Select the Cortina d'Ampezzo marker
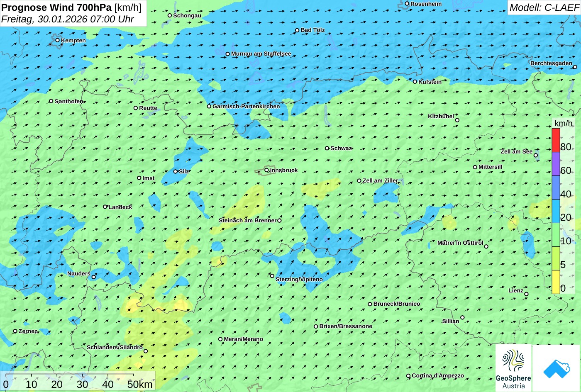Image resolution: width=581 pixels, height=392 pixels. 408,376
